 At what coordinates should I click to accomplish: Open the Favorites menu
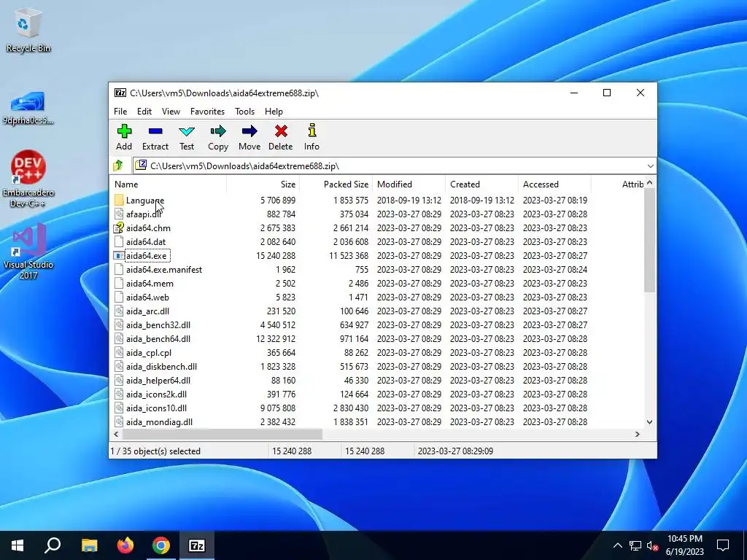pos(207,112)
